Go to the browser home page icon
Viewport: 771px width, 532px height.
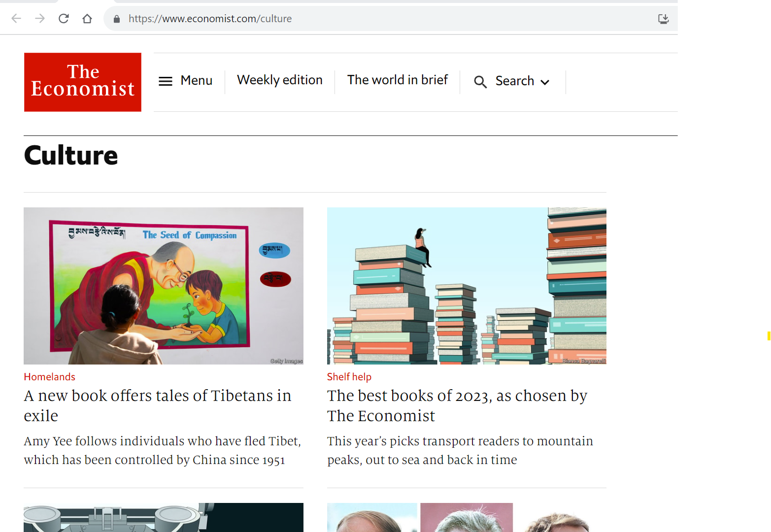pos(87,19)
